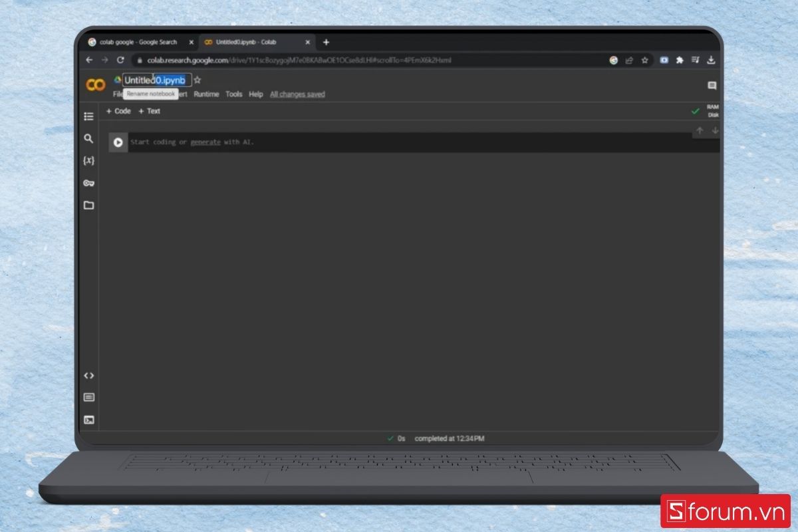Screen dimensions: 798x532
Task: Click the completed at 12:34 PM status
Action: (450, 439)
